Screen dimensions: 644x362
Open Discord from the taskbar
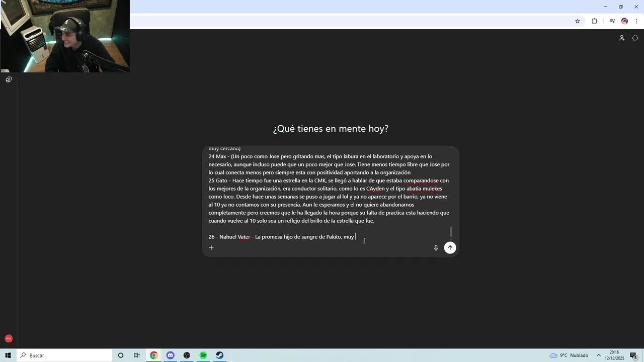point(171,355)
